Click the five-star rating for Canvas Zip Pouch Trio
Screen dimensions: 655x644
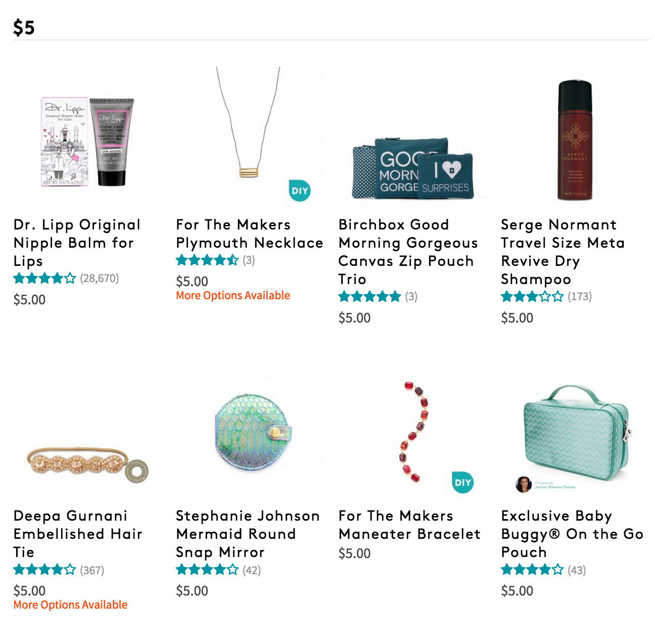click(370, 296)
